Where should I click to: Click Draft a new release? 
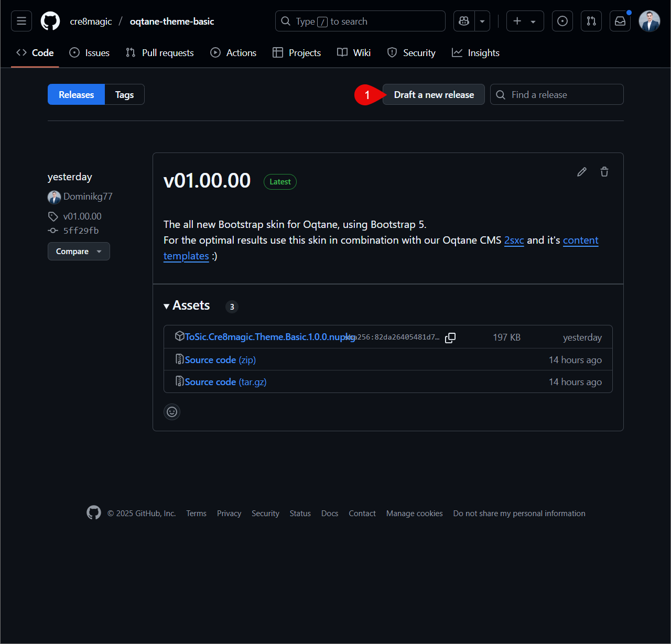(434, 94)
